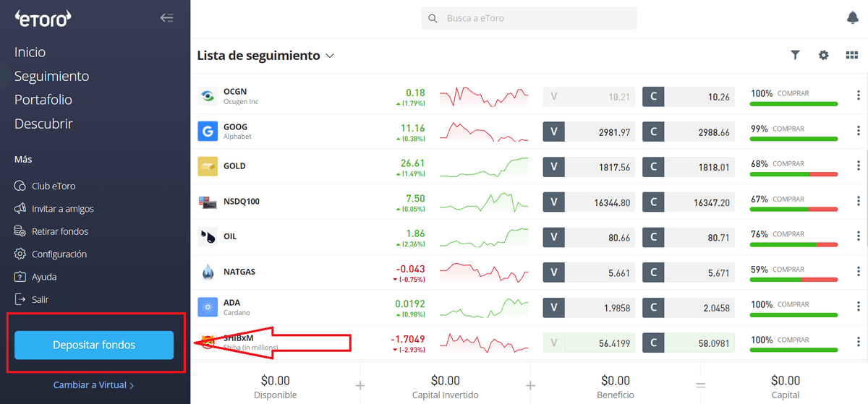Collapse sidebar with the left arrow icon
The image size is (868, 404).
click(167, 18)
